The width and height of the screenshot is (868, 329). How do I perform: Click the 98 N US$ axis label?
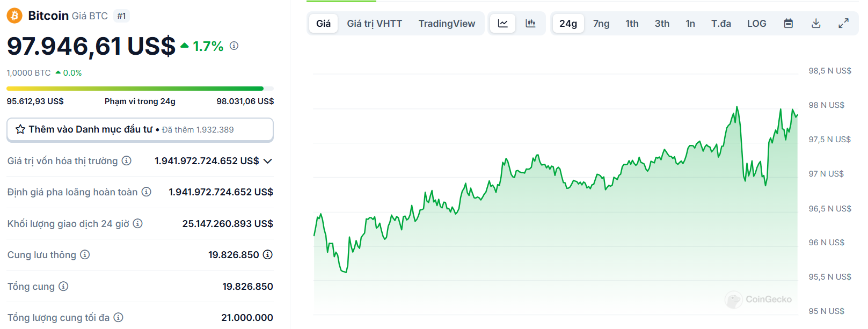click(826, 105)
